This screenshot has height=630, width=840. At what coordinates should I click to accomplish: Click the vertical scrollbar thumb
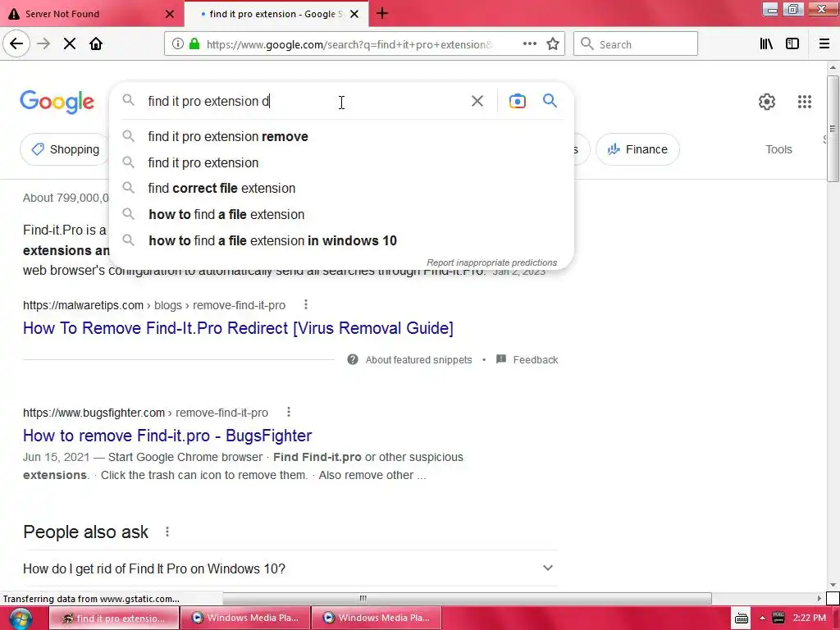pos(833,129)
